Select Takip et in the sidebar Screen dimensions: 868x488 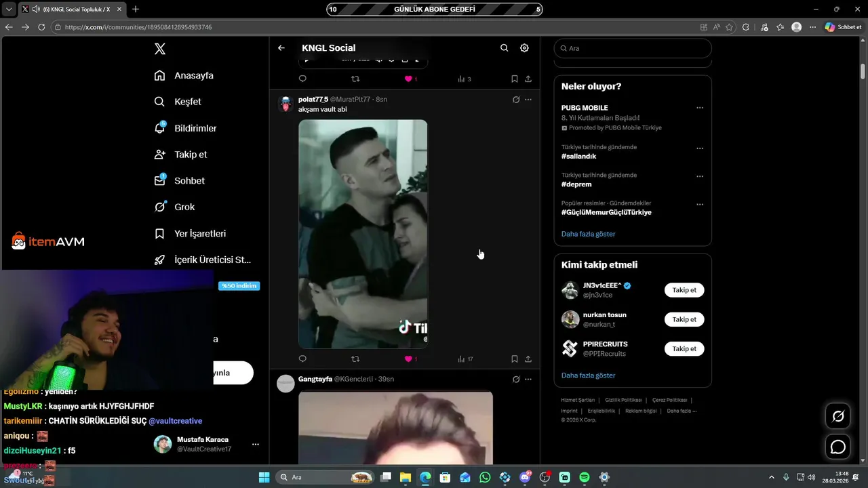180,155
